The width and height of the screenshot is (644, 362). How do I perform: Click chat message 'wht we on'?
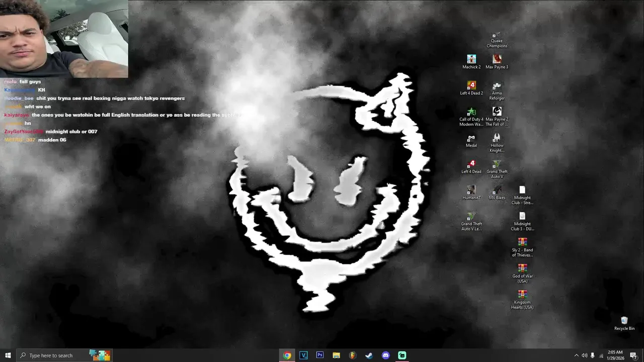[37, 107]
